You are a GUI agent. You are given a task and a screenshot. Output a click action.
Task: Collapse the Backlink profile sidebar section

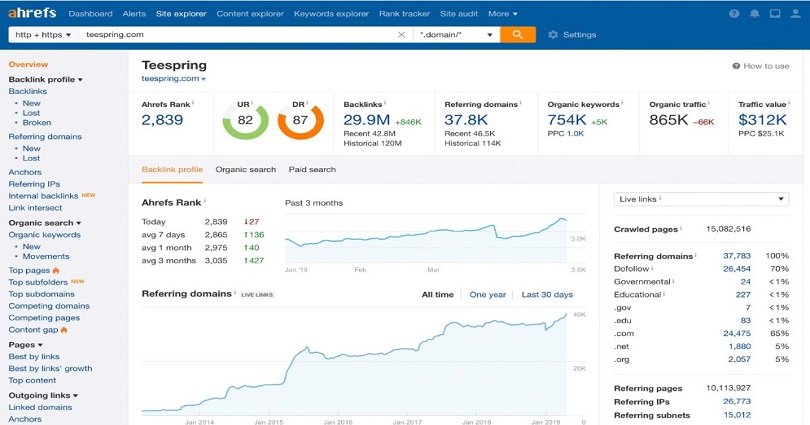coord(45,80)
